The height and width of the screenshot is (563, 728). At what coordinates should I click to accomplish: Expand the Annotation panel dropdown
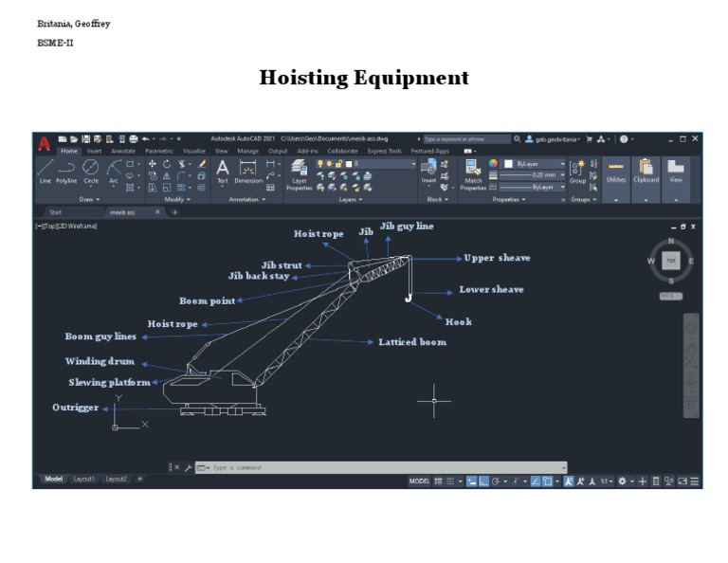[x=247, y=199]
